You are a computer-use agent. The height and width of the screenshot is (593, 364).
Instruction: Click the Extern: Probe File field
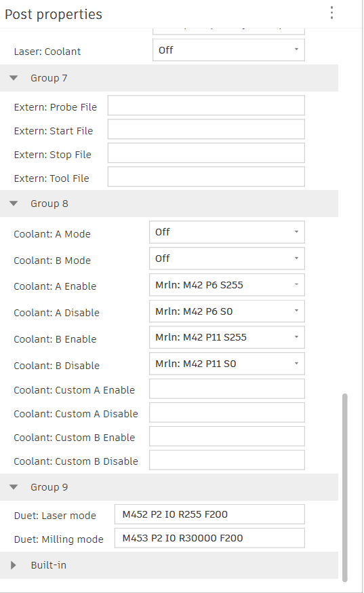pos(206,105)
